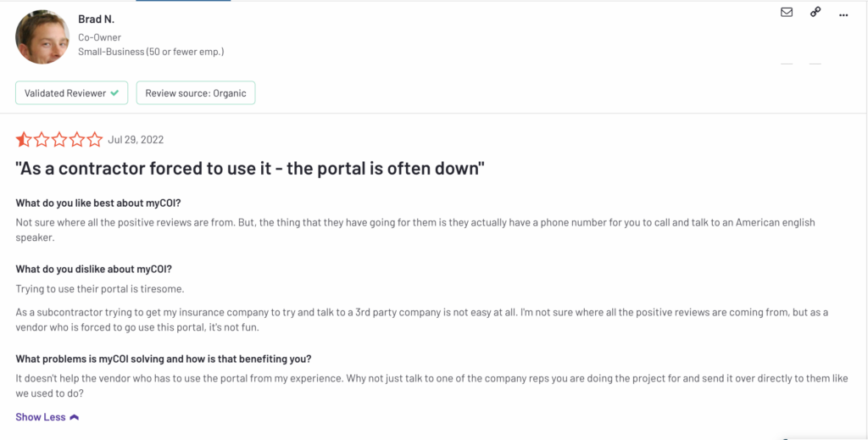
Task: Open the three-dots more options menu
Action: [x=843, y=15]
